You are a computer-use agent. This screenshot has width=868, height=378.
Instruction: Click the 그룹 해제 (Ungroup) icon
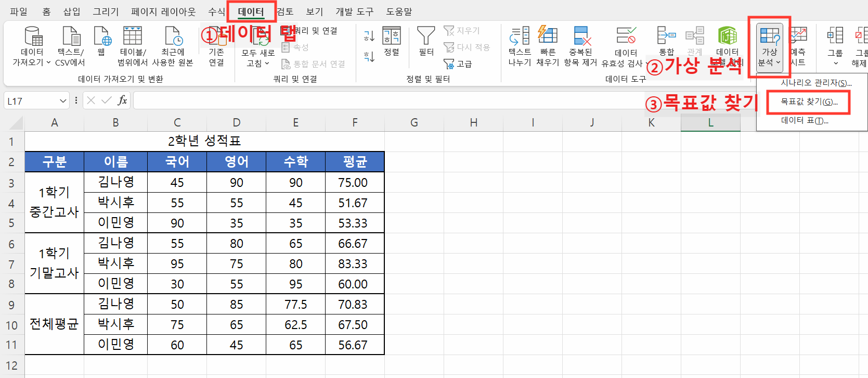[862, 35]
